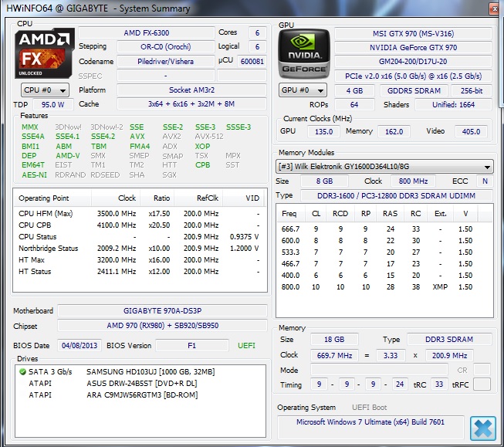Click the GDDR5 SDRAM memory type field

pyautogui.click(x=414, y=91)
